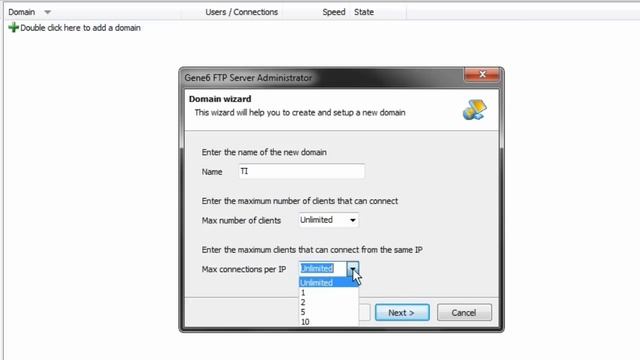Click the domain Name input field
The height and width of the screenshot is (360, 640).
point(302,171)
